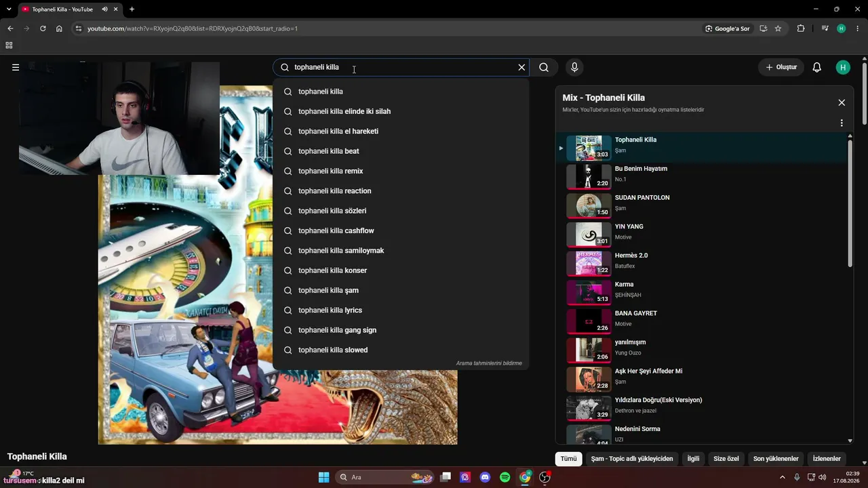868x488 pixels.
Task: Open the Chrome three-dot menu
Action: pyautogui.click(x=858, y=28)
